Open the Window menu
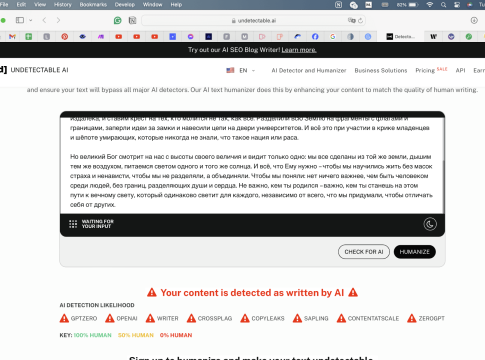 [152, 5]
